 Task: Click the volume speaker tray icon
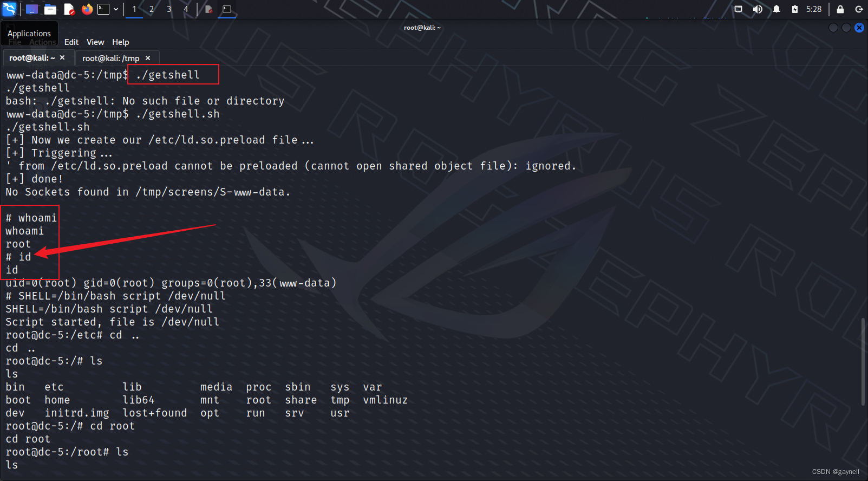click(x=758, y=9)
